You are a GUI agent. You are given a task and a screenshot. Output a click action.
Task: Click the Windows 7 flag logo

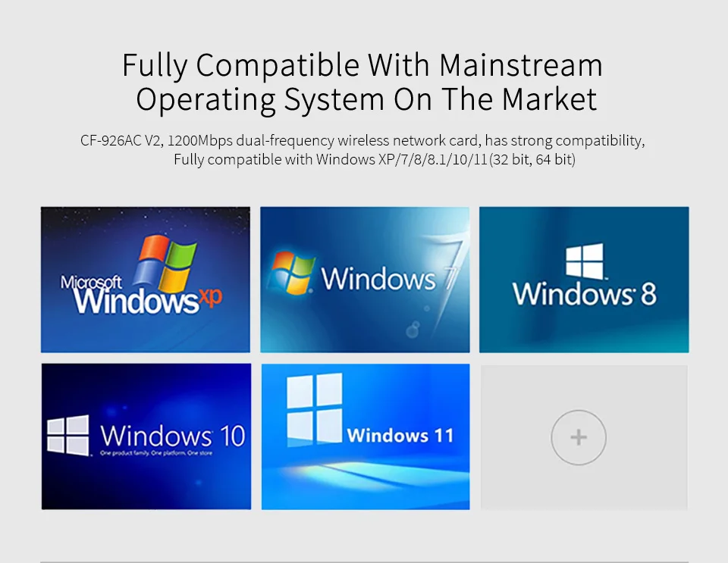tap(293, 273)
